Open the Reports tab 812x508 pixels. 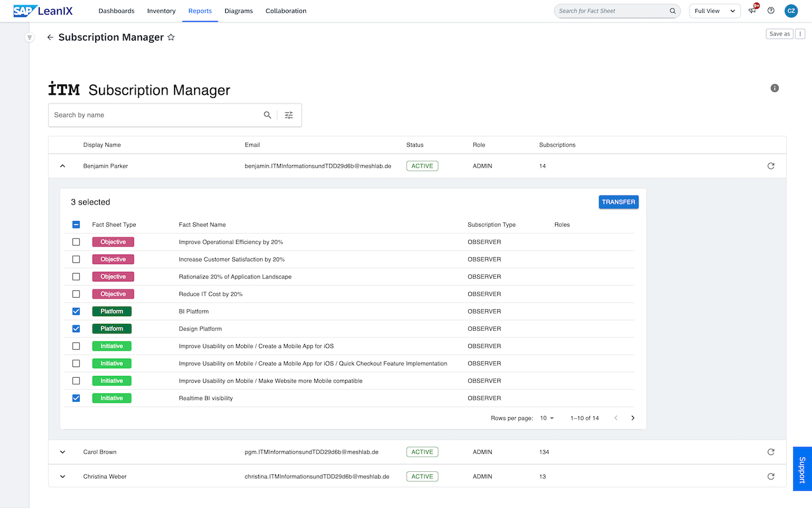coord(200,11)
